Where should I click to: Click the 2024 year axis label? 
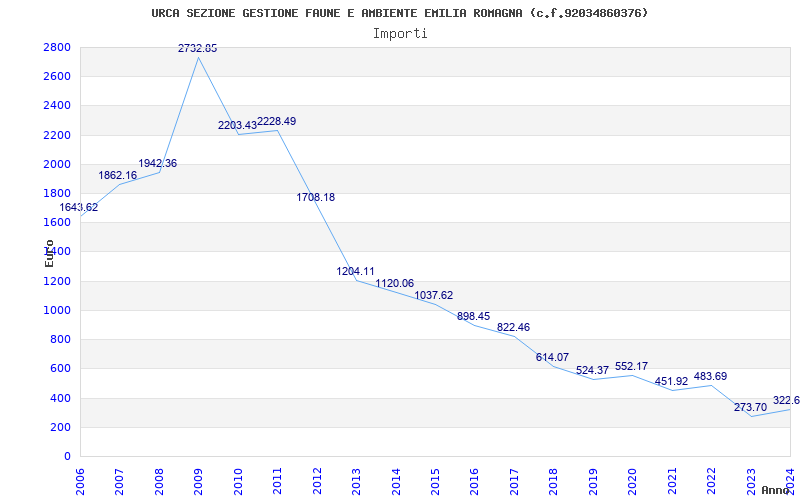pos(790,482)
